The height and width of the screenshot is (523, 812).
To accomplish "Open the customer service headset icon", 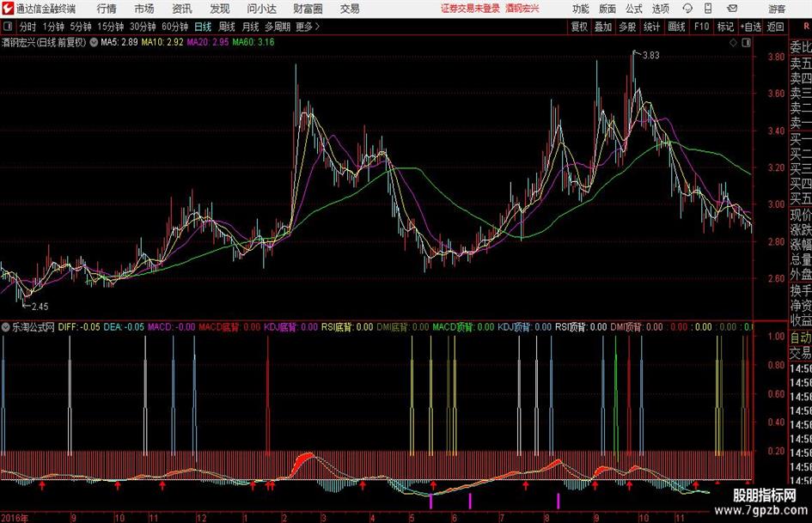I will (x=687, y=9).
